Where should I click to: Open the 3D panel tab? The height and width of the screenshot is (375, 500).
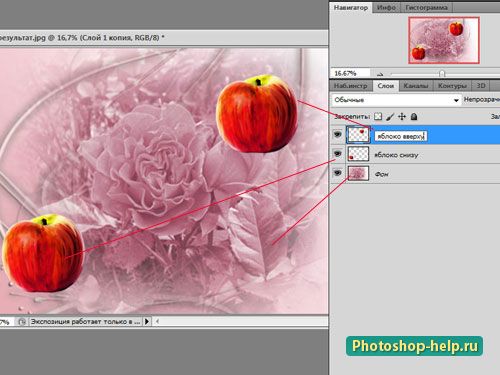pos(481,86)
